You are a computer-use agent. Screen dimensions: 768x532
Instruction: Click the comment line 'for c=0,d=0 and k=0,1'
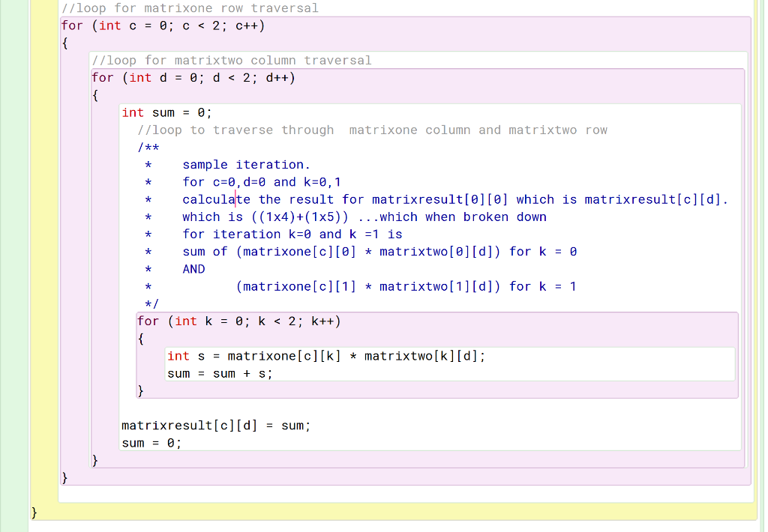[x=251, y=182]
